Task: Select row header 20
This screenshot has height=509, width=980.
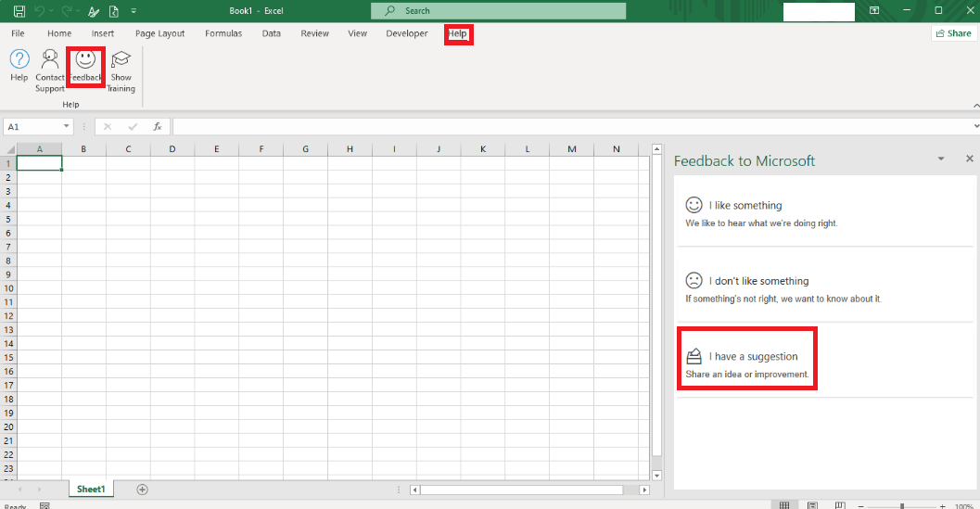Action: click(8, 426)
